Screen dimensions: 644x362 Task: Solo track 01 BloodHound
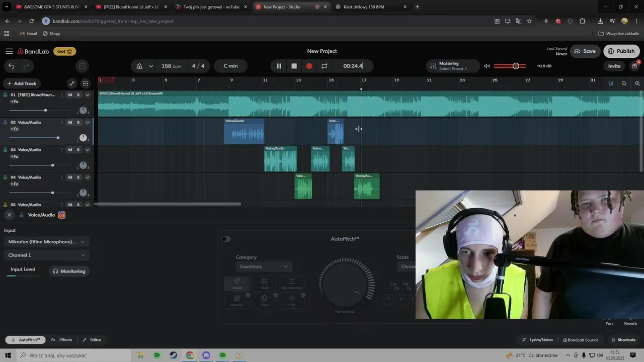(78, 95)
